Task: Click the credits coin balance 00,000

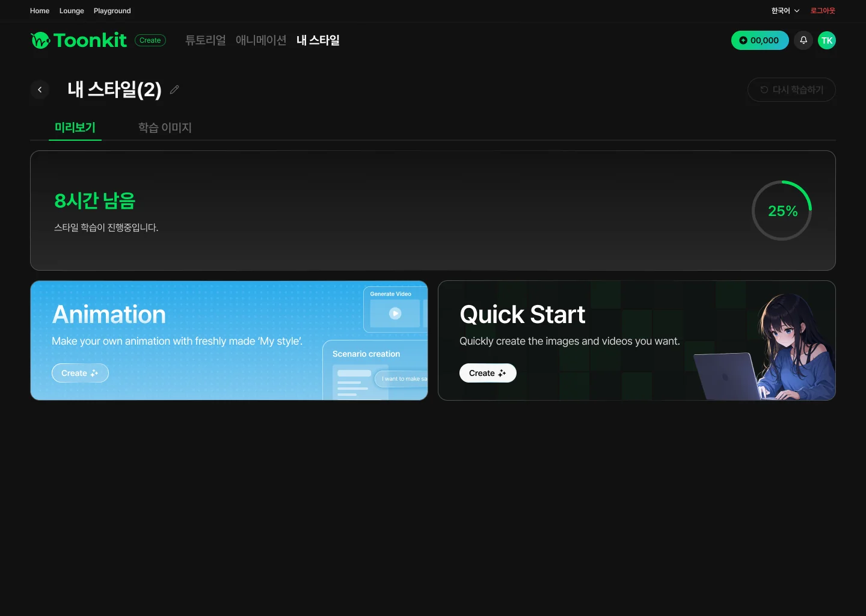Action: tap(760, 40)
